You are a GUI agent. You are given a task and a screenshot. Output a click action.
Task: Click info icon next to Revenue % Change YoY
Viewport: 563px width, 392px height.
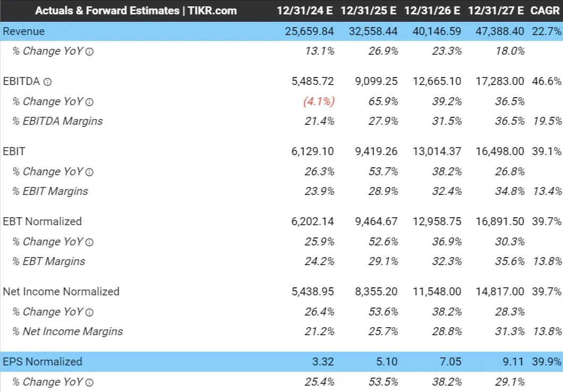point(89,52)
